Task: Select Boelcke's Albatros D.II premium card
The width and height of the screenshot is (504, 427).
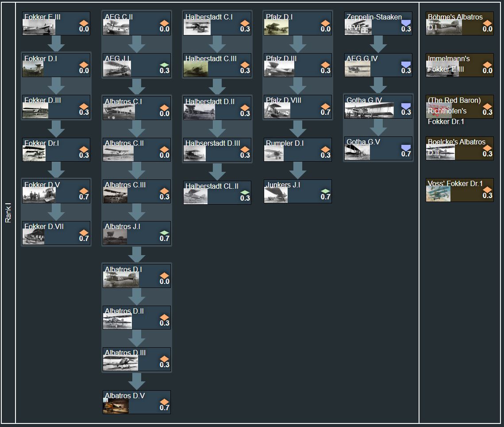Action: (460, 148)
